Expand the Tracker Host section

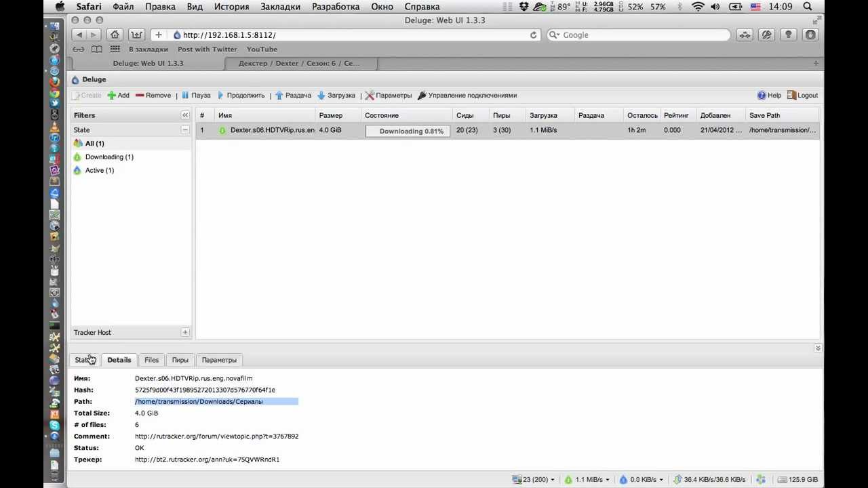[x=184, y=332]
